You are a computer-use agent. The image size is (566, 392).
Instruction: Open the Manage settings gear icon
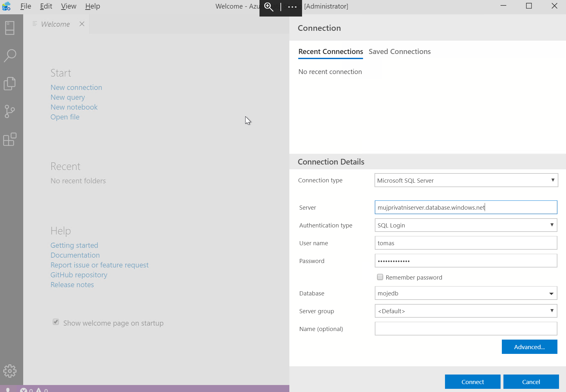pyautogui.click(x=10, y=371)
